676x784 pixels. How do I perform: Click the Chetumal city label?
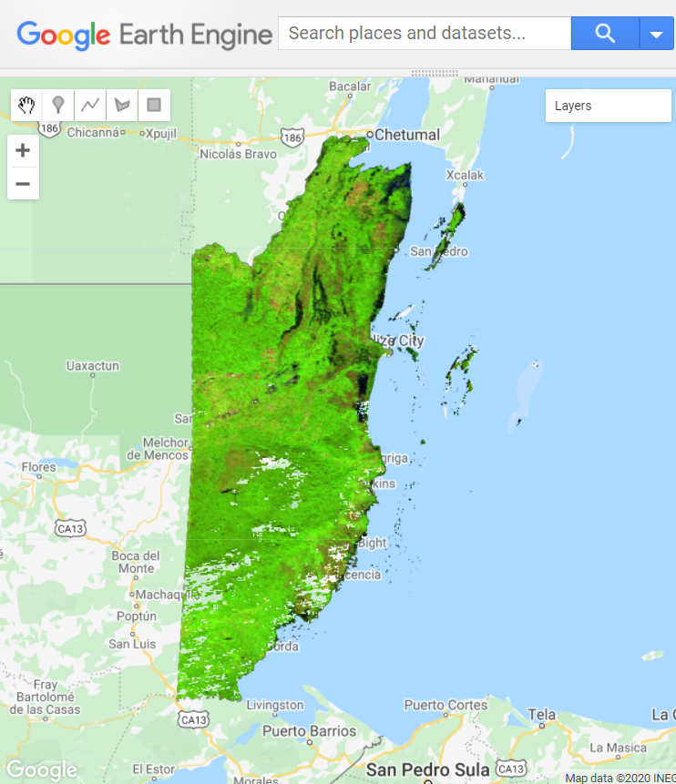[406, 135]
